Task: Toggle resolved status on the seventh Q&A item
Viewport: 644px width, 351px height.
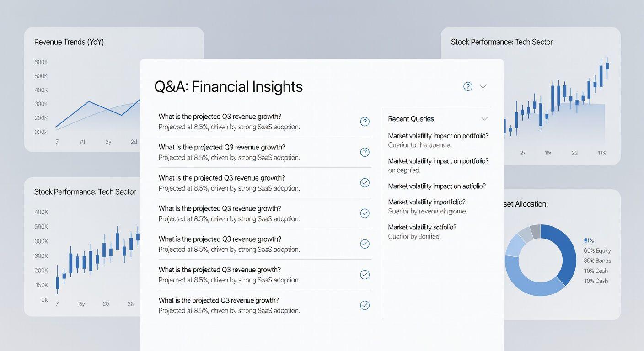Action: point(365,305)
